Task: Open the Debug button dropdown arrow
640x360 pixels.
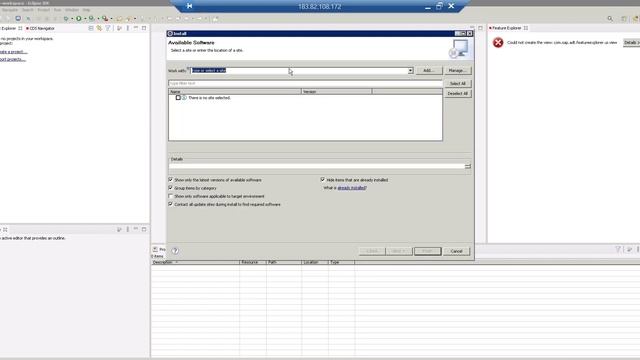Action: click(x=72, y=19)
